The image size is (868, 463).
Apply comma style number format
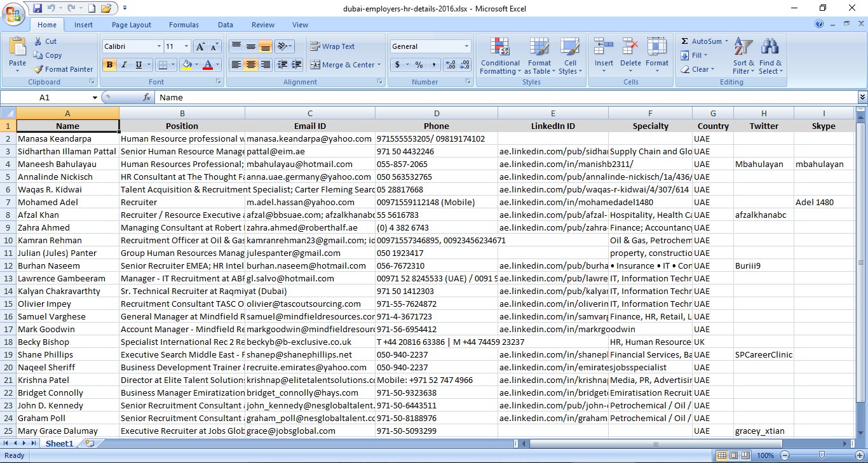tap(433, 65)
